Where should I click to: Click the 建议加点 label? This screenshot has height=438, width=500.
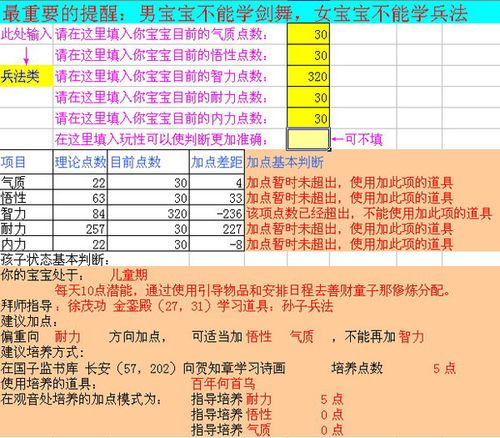click(29, 321)
